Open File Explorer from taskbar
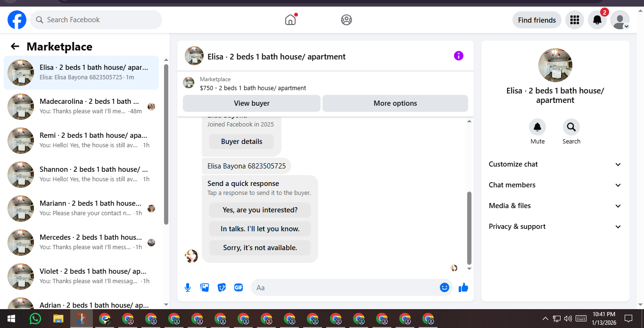Viewport: 644px width, 328px height. 58,319
